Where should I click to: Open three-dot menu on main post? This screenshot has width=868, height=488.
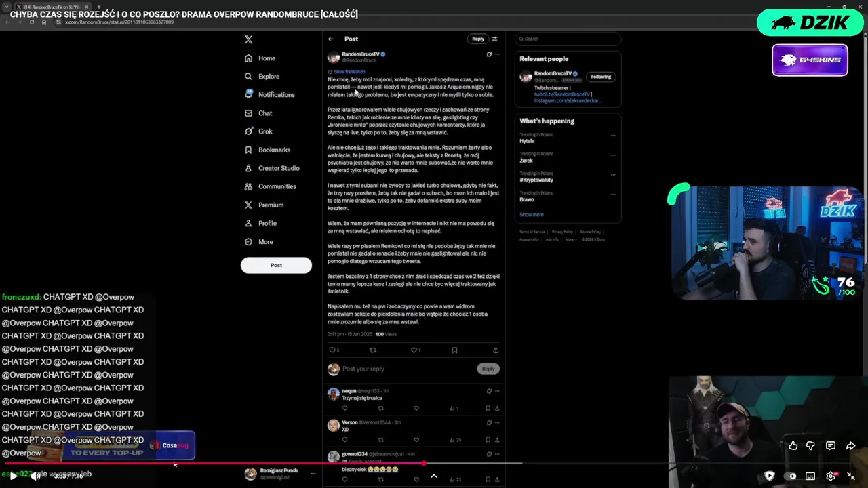[x=497, y=54]
